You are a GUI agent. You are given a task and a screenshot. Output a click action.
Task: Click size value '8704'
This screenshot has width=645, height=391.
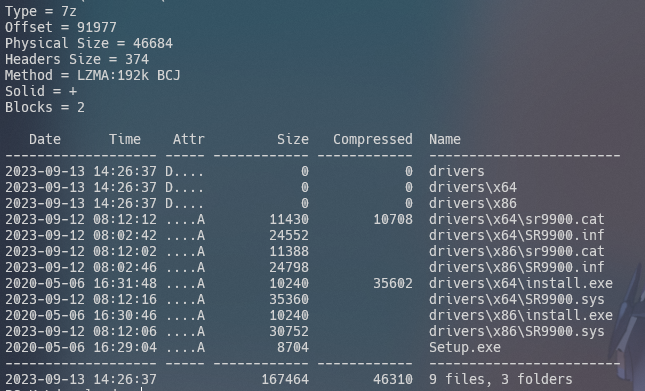293,348
